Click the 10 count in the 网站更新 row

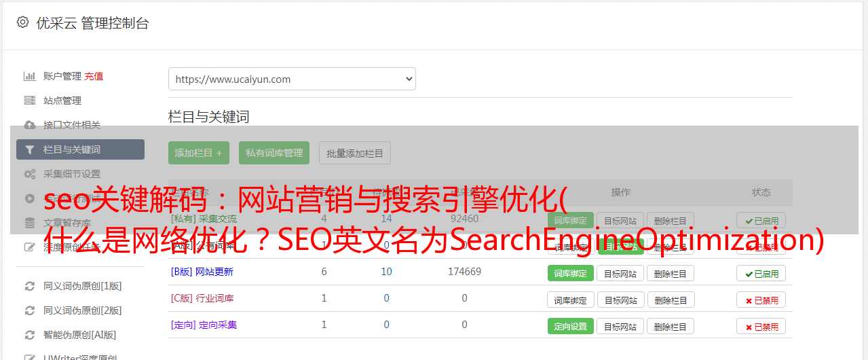point(387,272)
